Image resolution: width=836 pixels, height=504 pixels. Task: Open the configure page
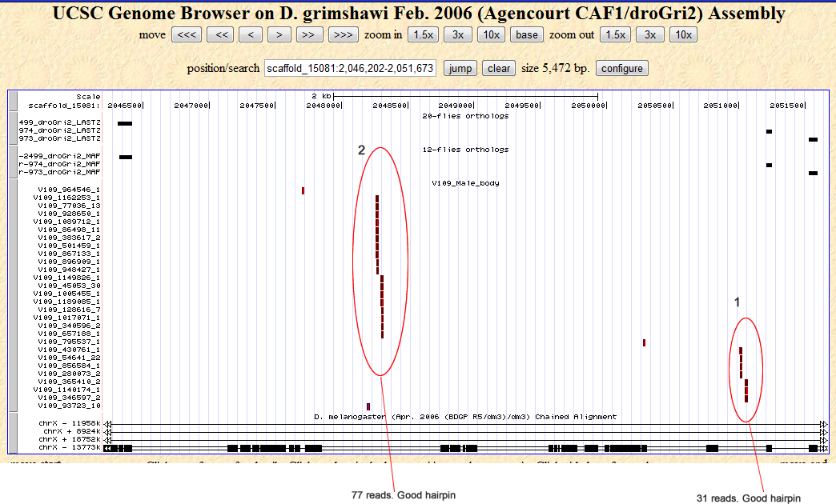point(622,68)
